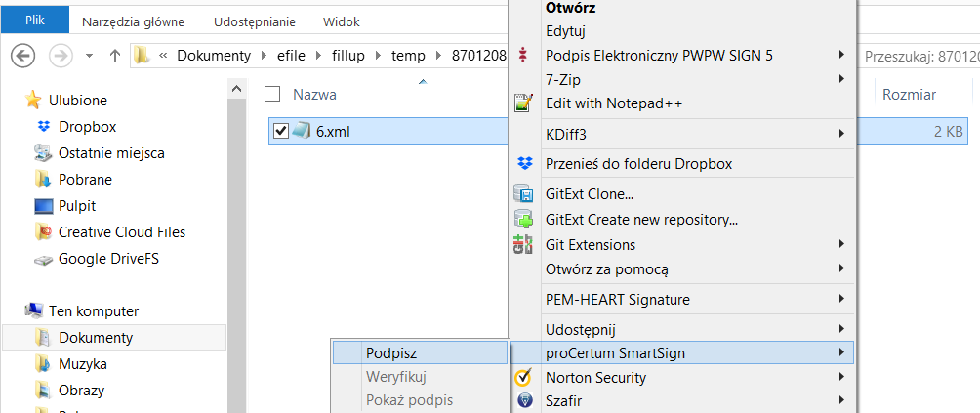Click the Ostatnie miejsca icon
This screenshot has height=413, width=980.
pyautogui.click(x=43, y=153)
